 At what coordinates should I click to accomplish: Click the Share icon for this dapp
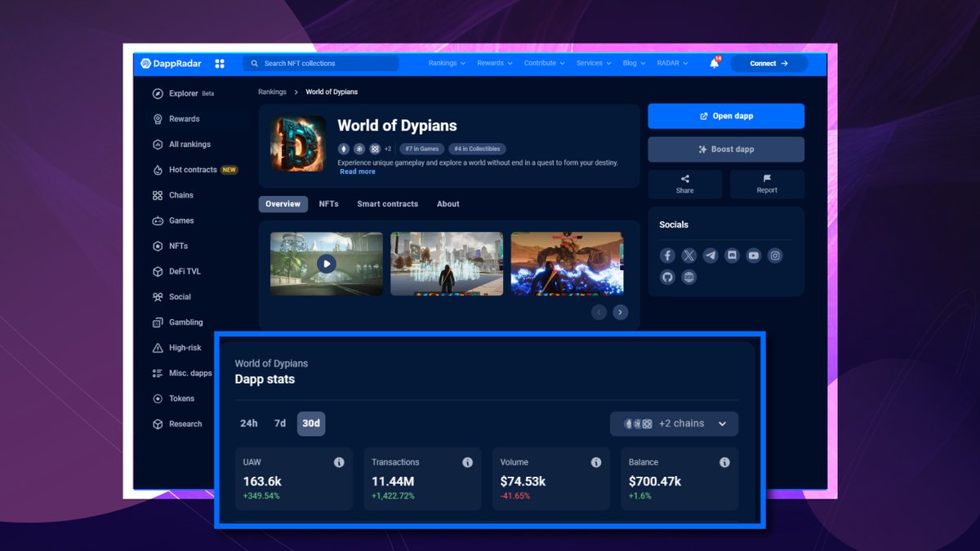(684, 184)
